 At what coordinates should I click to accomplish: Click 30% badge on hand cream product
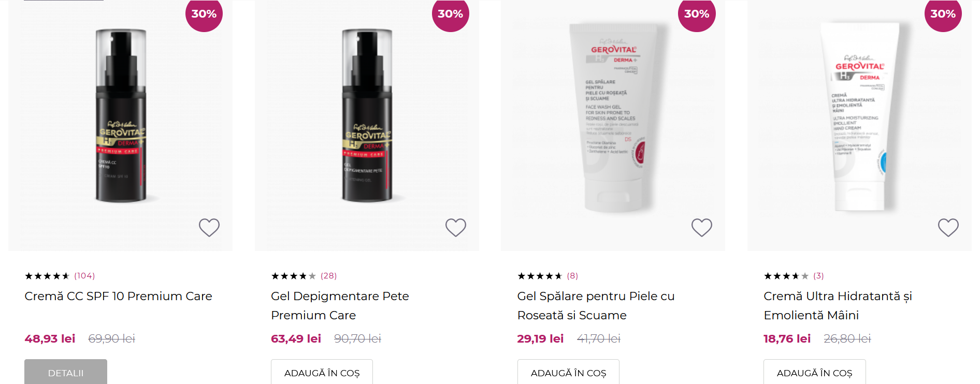[x=943, y=13]
